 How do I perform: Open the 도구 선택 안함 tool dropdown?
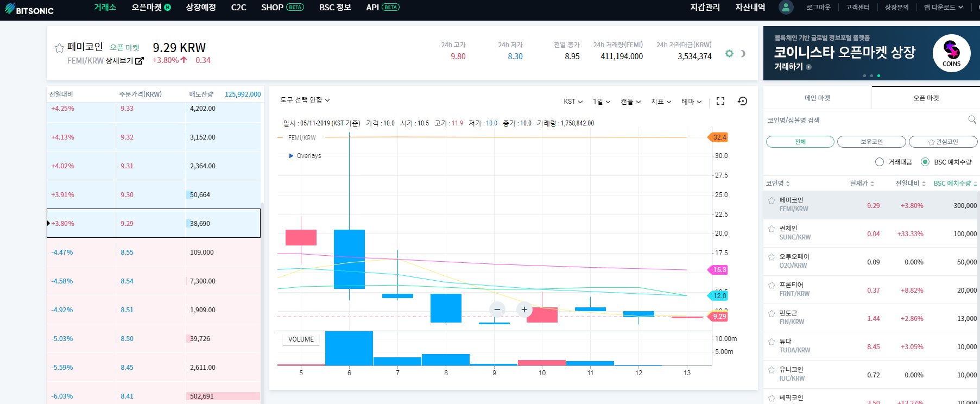tap(305, 100)
